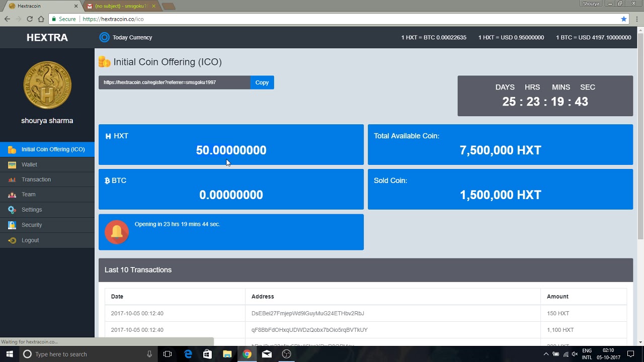The height and width of the screenshot is (362, 644).
Task: Close the Hextracoin browser tab
Action: coord(76,6)
